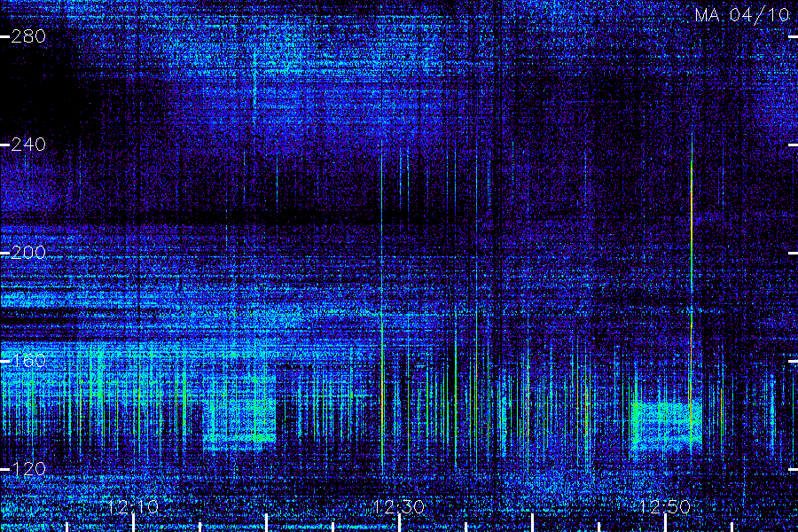The width and height of the screenshot is (798, 532).
Task: Click the 120 frequency axis label
Action: 28,469
